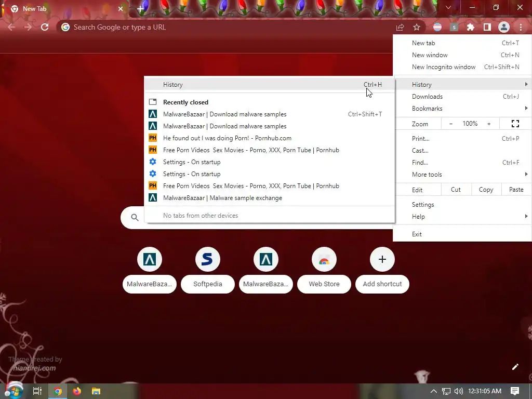The height and width of the screenshot is (399, 532).
Task: Click the 100% zoom value
Action: click(x=470, y=124)
